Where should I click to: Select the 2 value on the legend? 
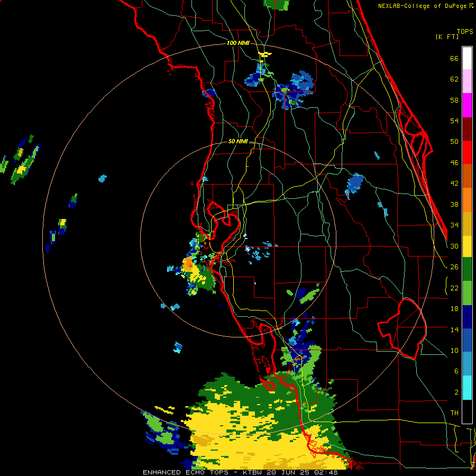tap(456, 392)
